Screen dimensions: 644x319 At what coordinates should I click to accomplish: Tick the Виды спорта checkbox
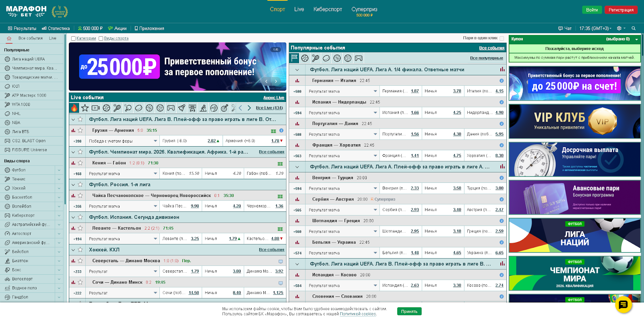click(101, 39)
